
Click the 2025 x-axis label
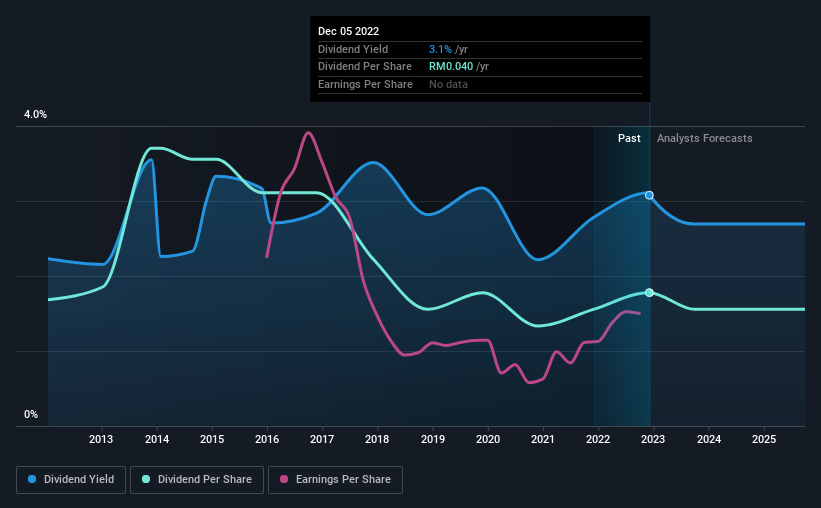(x=764, y=439)
